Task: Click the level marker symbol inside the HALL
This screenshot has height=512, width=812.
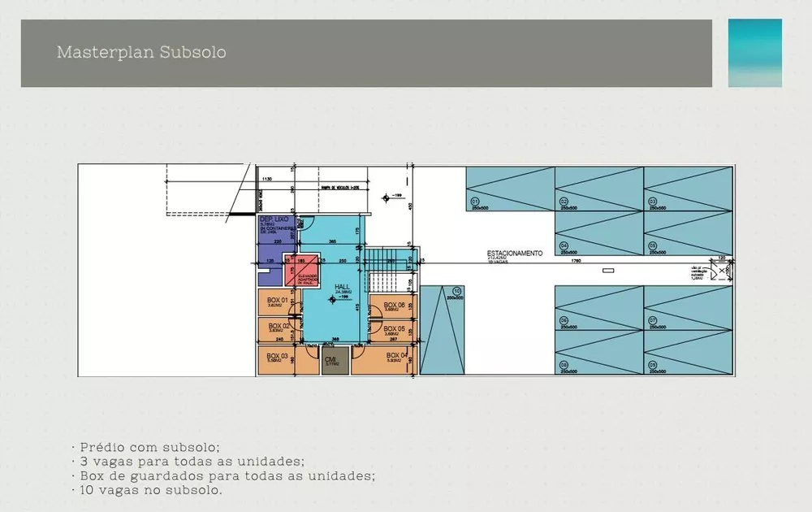Action: point(332,300)
